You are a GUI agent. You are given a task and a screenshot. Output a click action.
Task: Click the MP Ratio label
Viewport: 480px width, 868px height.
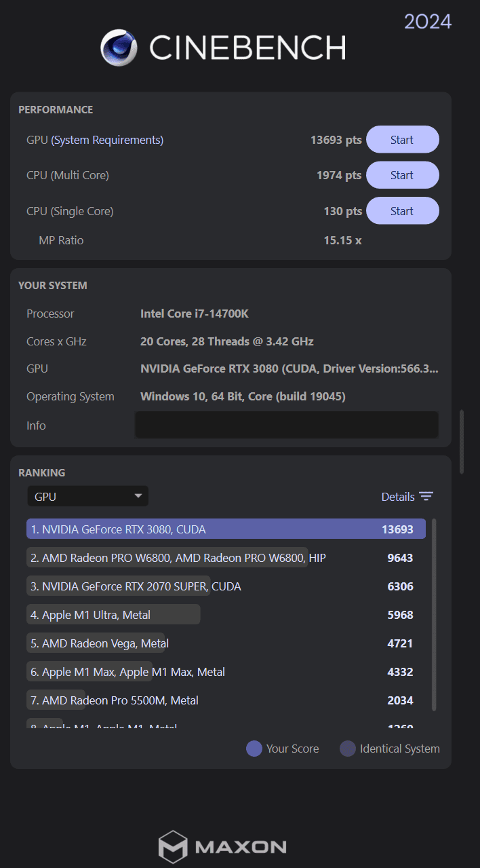click(61, 240)
